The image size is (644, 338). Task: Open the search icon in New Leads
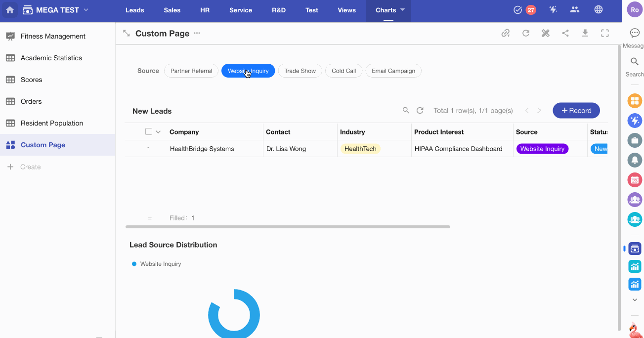[x=406, y=111]
